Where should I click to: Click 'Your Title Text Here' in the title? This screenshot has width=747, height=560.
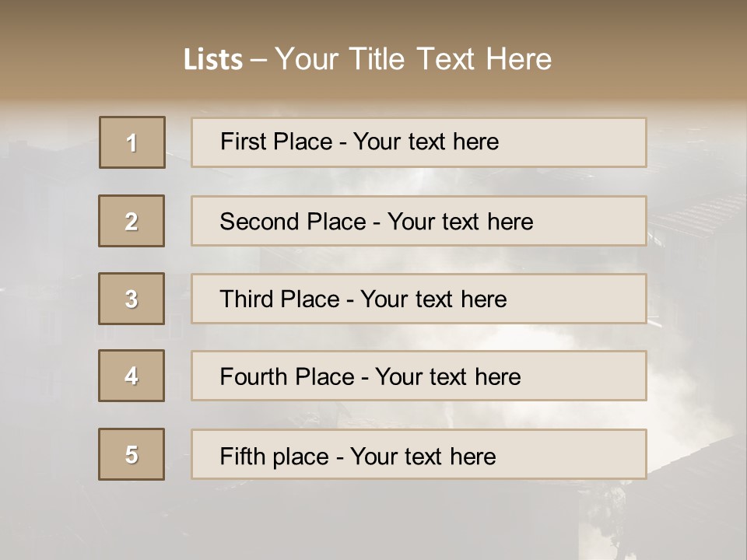[413, 59]
